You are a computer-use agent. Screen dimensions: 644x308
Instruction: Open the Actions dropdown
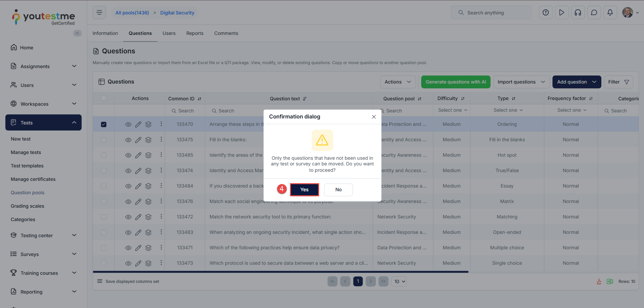(398, 82)
